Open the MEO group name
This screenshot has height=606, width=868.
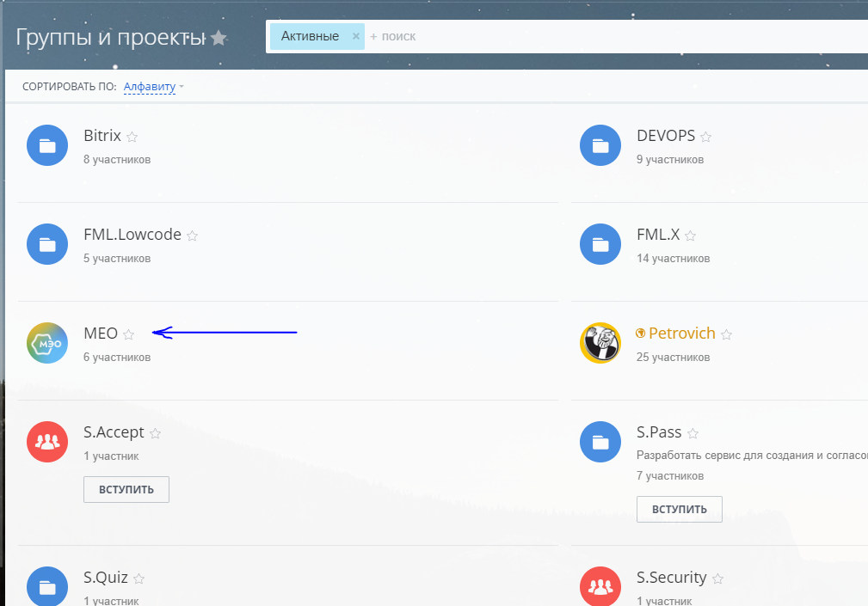click(101, 334)
